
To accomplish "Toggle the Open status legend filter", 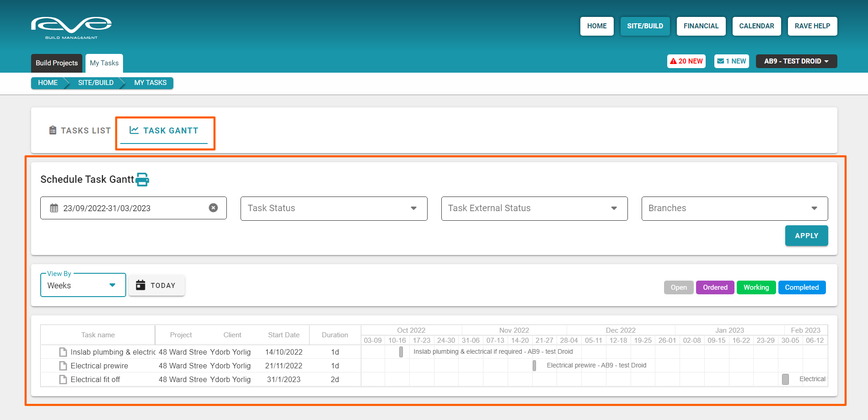I will (678, 287).
